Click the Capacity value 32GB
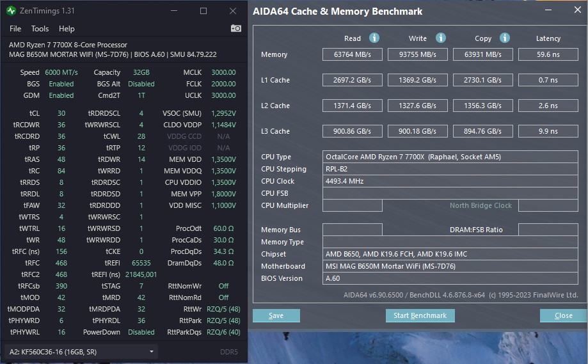588x364 pixels. [141, 72]
